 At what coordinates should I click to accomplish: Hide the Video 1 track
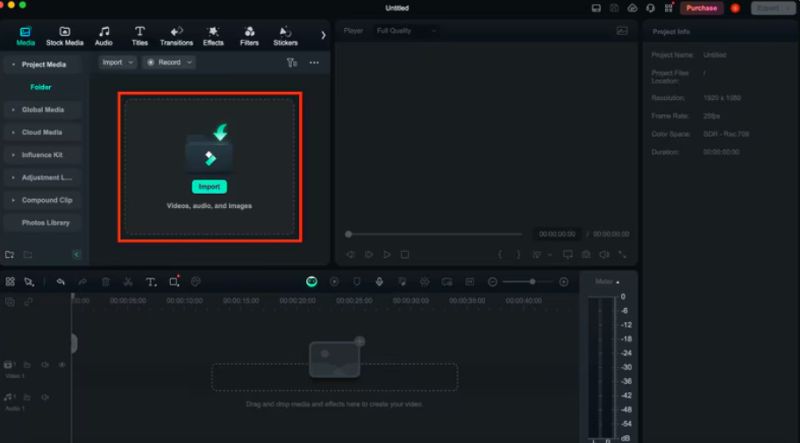pyautogui.click(x=62, y=365)
